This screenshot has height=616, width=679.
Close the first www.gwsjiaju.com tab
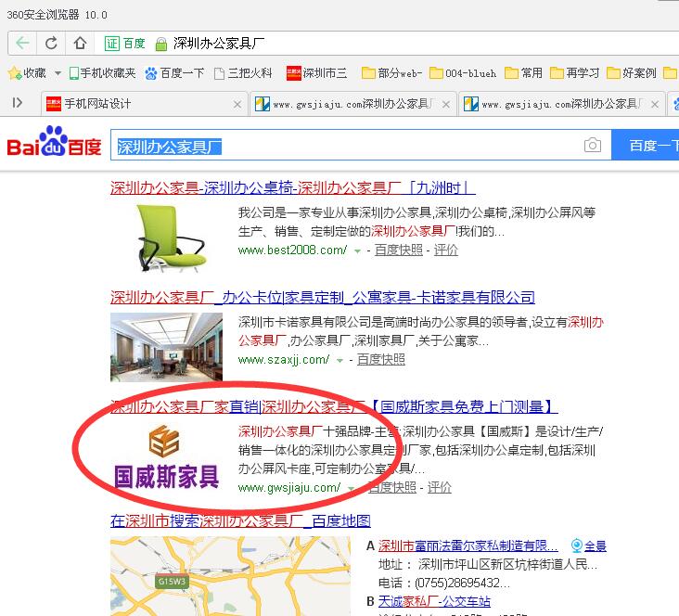pyautogui.click(x=446, y=105)
